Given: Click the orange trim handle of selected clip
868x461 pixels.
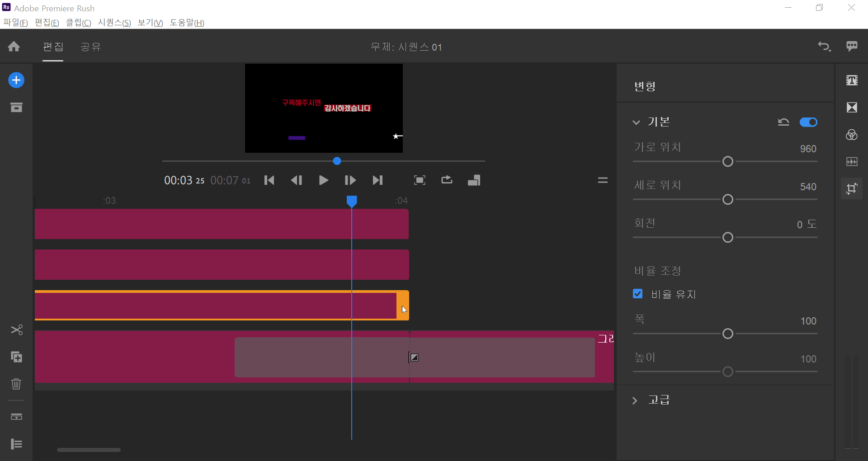Looking at the screenshot, I should tap(403, 306).
